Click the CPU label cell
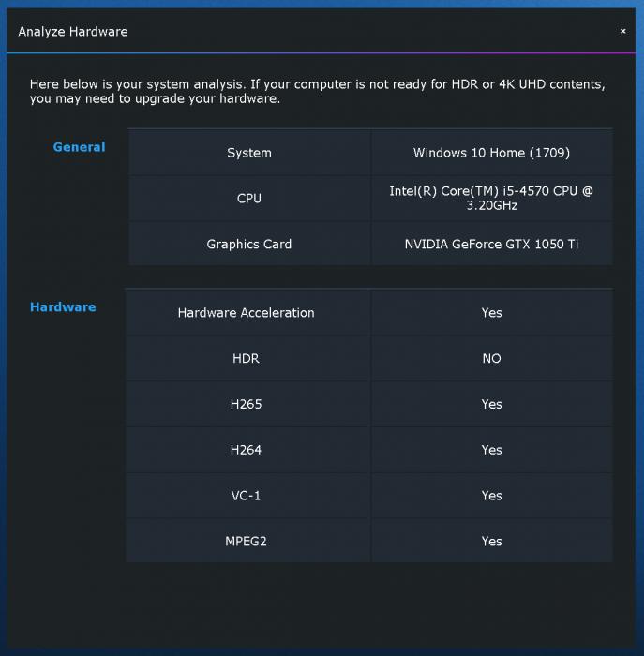 click(x=249, y=199)
